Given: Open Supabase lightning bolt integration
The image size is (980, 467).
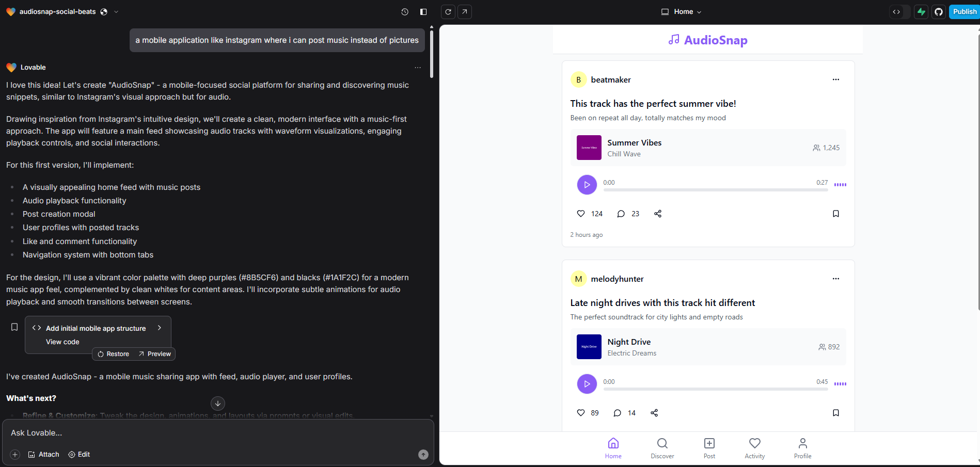Looking at the screenshot, I should click(921, 12).
